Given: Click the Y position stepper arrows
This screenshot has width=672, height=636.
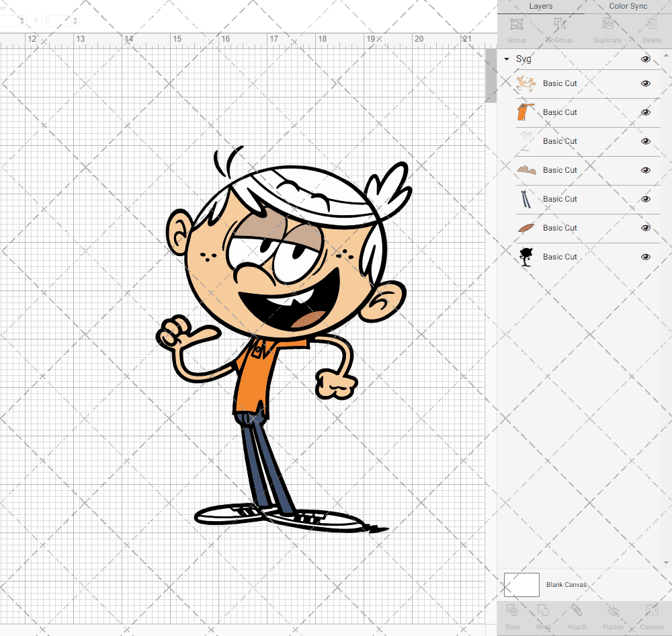Looking at the screenshot, I should [75, 21].
